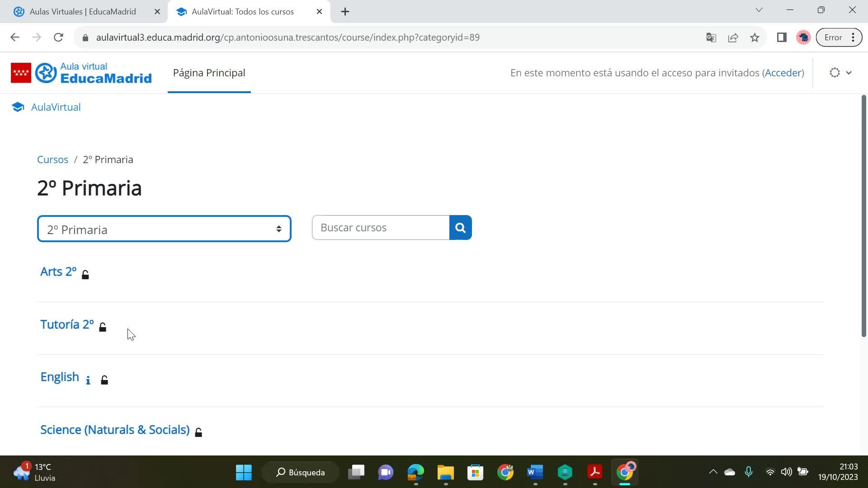Open the Google Translate icon in the address bar
The height and width of the screenshot is (488, 868).
(711, 38)
